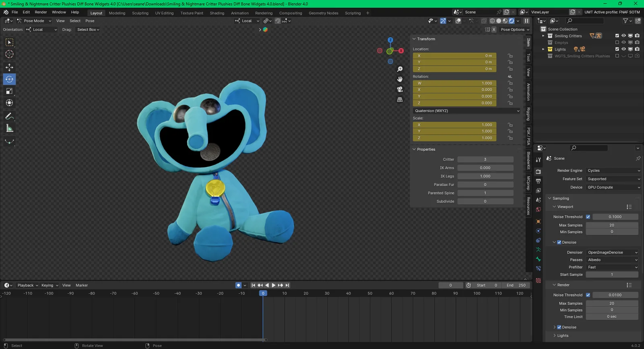Open Device GPU Compute dropdown
The image size is (644, 349).
tap(613, 187)
